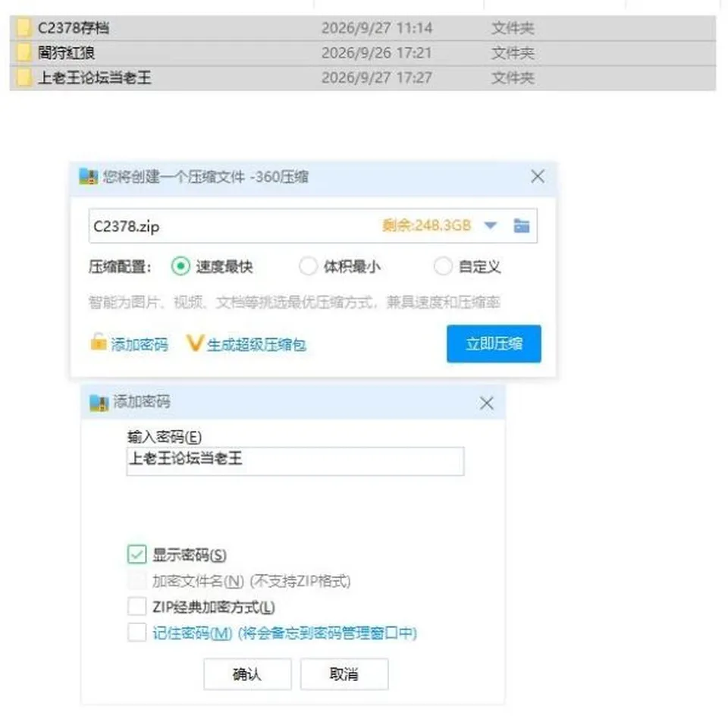The image size is (728, 722).
Task: Click the orange V super-compression icon
Action: tap(195, 343)
